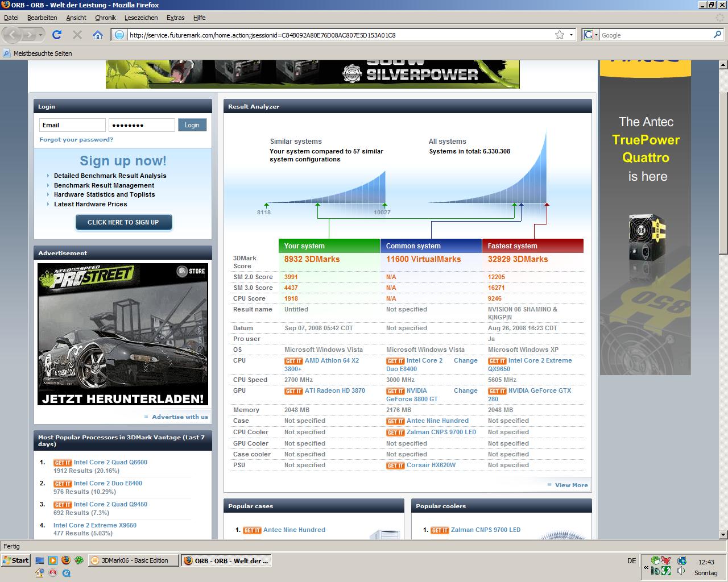Viewport: 728px width, 582px height.
Task: Click GET IT badge beside NVIDIA GeForce GTX 280
Action: tap(497, 391)
